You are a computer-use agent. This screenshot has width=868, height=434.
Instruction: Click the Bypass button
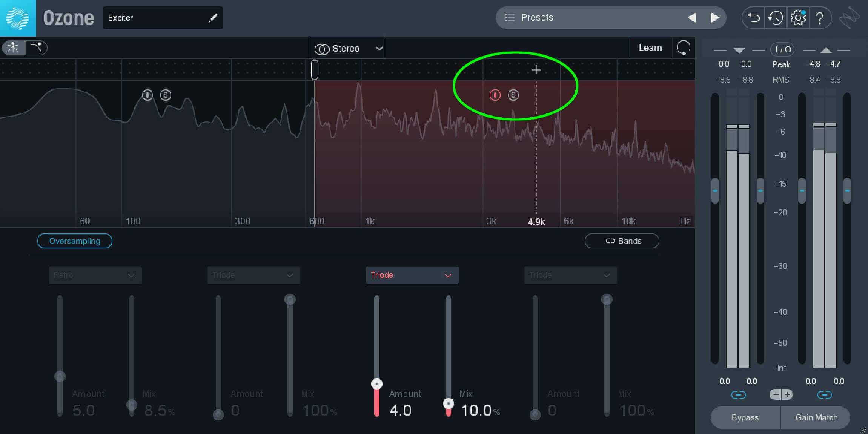click(x=745, y=417)
